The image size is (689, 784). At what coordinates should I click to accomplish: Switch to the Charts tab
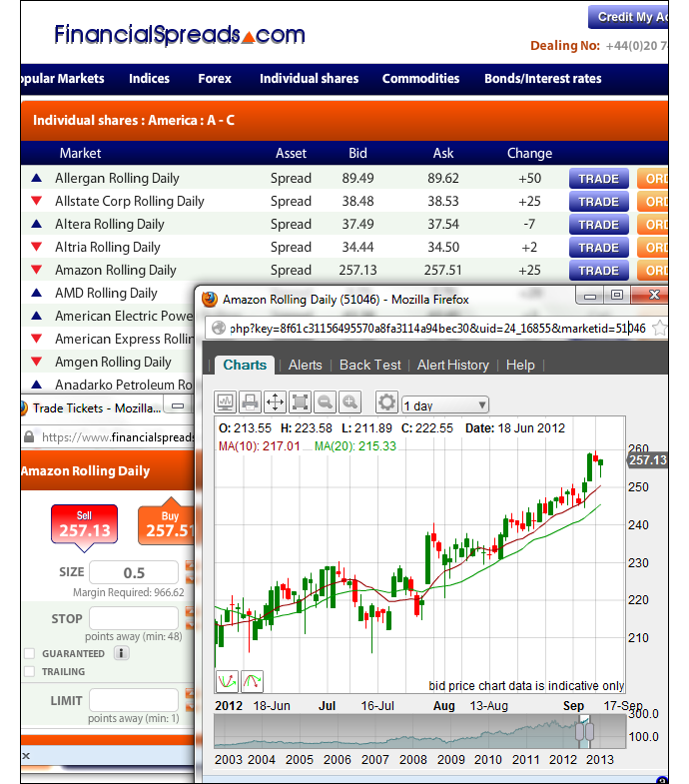click(x=245, y=365)
